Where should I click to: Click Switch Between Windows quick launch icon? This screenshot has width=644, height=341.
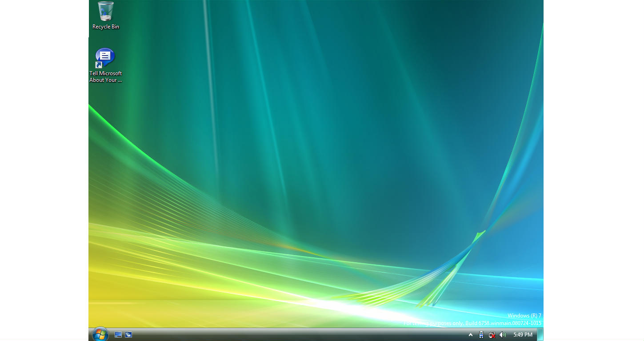(128, 335)
